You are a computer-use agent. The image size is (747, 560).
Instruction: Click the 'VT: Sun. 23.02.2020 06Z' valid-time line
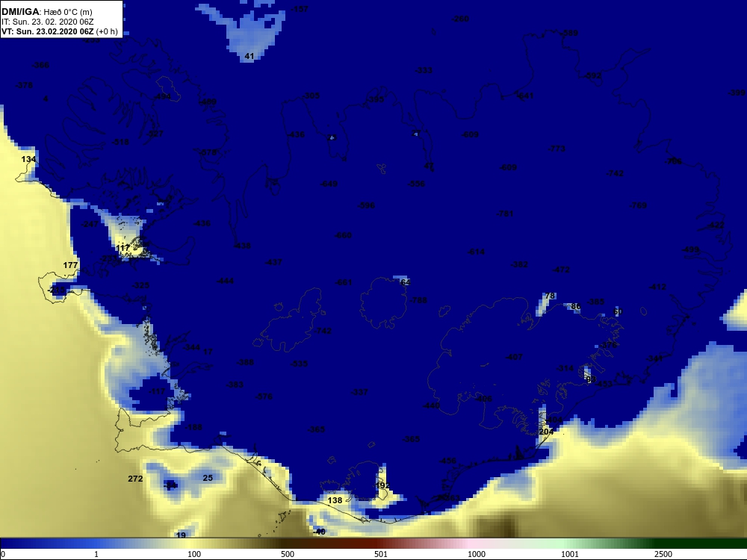pyautogui.click(x=48, y=31)
